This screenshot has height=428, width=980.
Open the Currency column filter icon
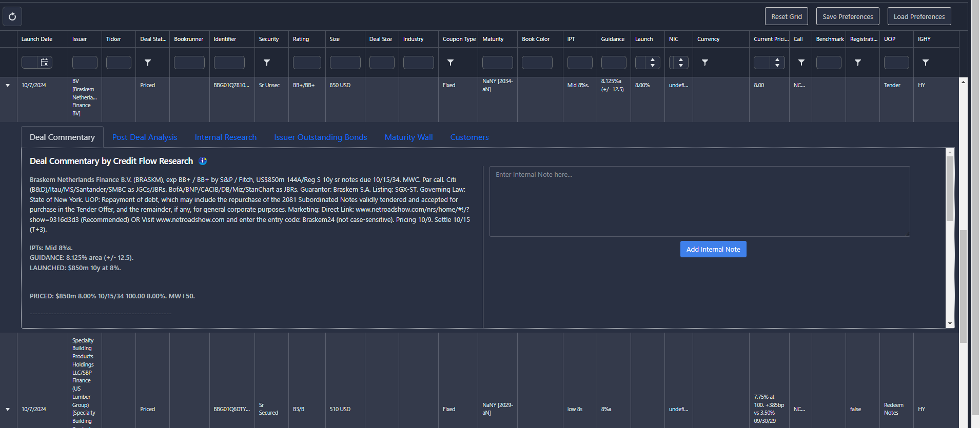tap(705, 63)
